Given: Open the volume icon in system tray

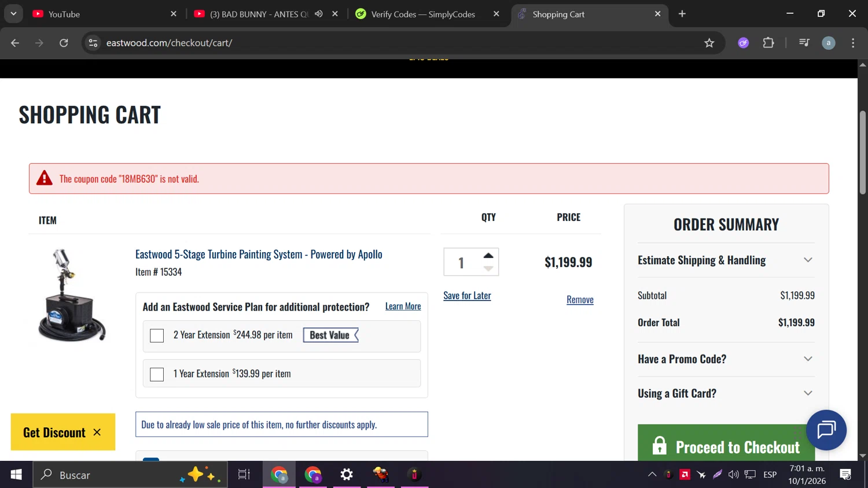Looking at the screenshot, I should click(734, 475).
